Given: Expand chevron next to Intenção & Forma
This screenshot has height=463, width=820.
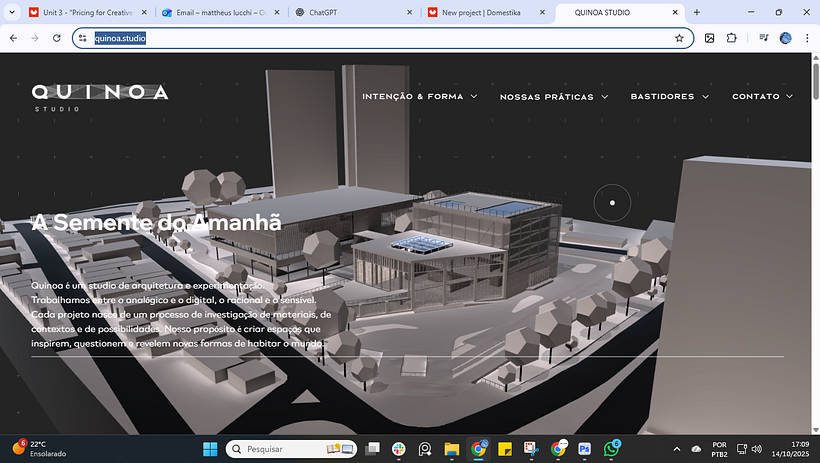Looking at the screenshot, I should click(474, 96).
